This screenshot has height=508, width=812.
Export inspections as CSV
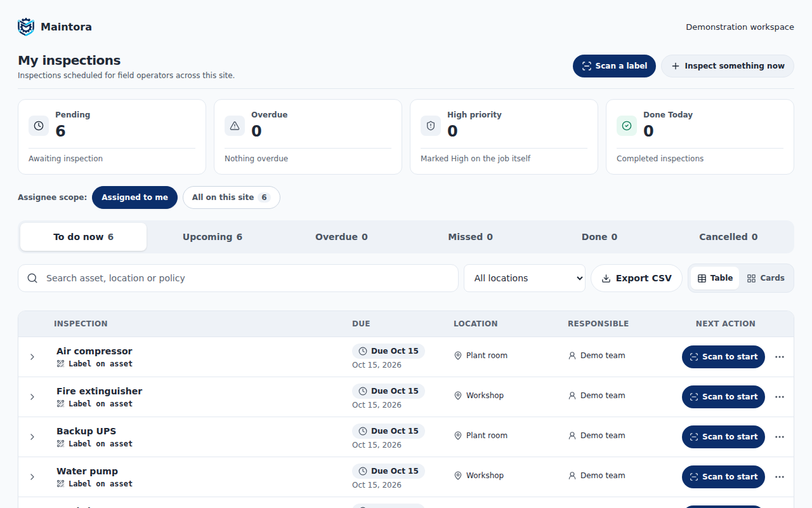pos(636,278)
